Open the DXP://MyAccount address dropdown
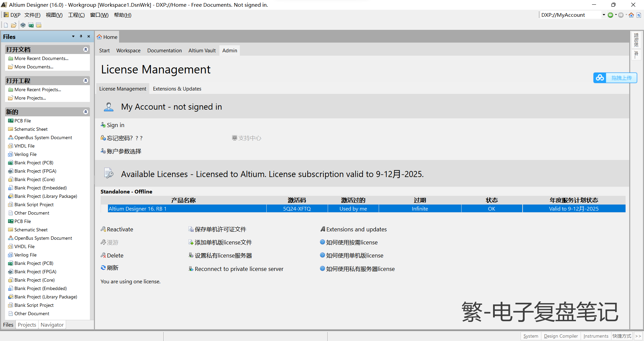Image resolution: width=644 pixels, height=341 pixels. 604,15
